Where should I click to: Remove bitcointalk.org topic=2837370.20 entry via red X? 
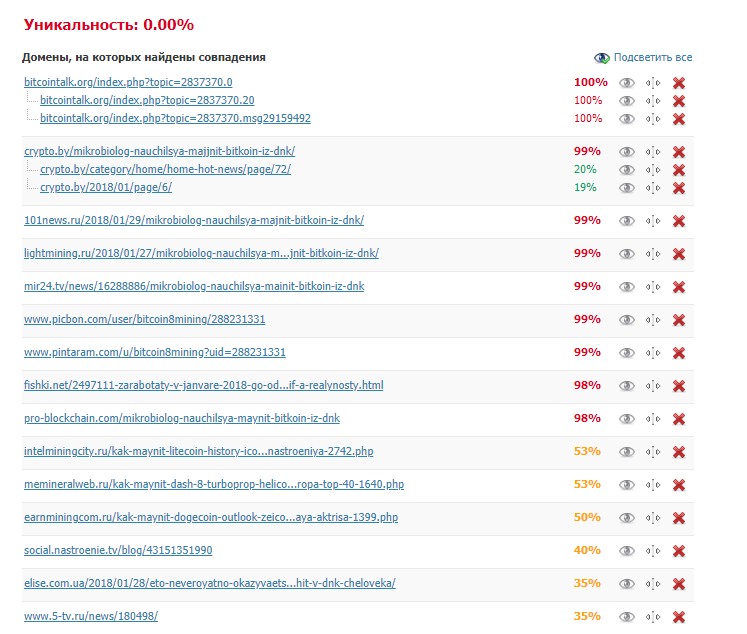tap(679, 101)
